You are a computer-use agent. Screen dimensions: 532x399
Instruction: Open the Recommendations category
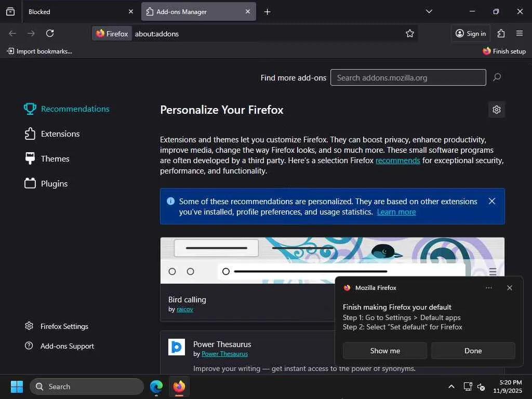pyautogui.click(x=67, y=109)
